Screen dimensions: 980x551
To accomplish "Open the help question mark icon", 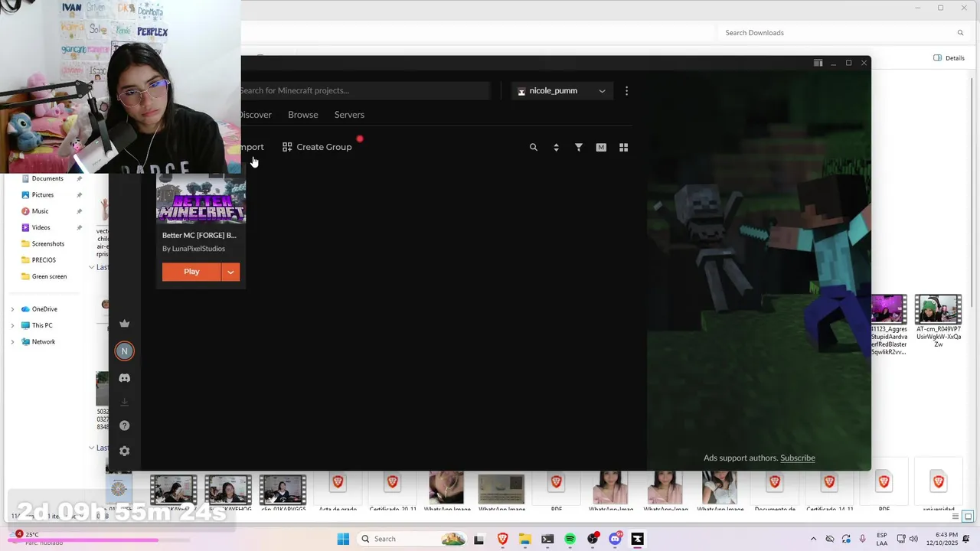I will [x=124, y=425].
